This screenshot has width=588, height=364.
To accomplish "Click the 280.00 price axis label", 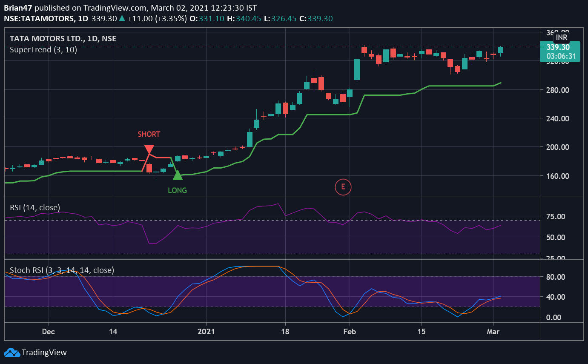I will pos(557,90).
